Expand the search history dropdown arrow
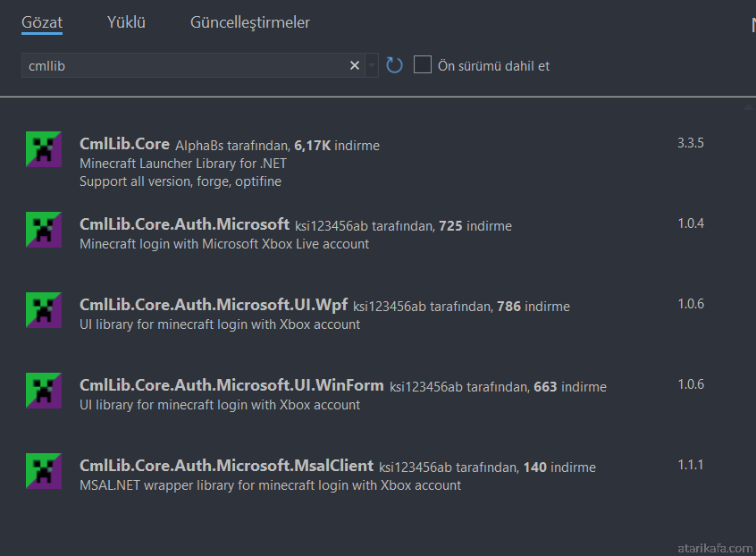Screen dimensions: 756x556 (372, 65)
